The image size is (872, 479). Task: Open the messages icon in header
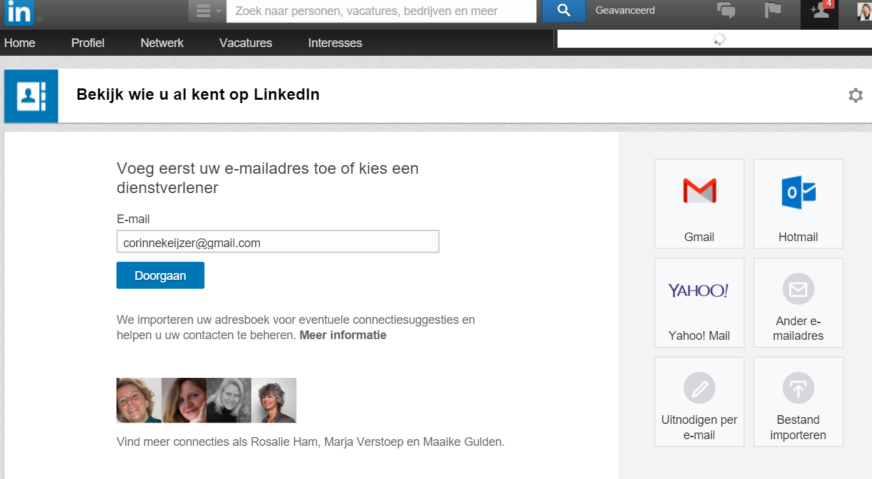(726, 11)
